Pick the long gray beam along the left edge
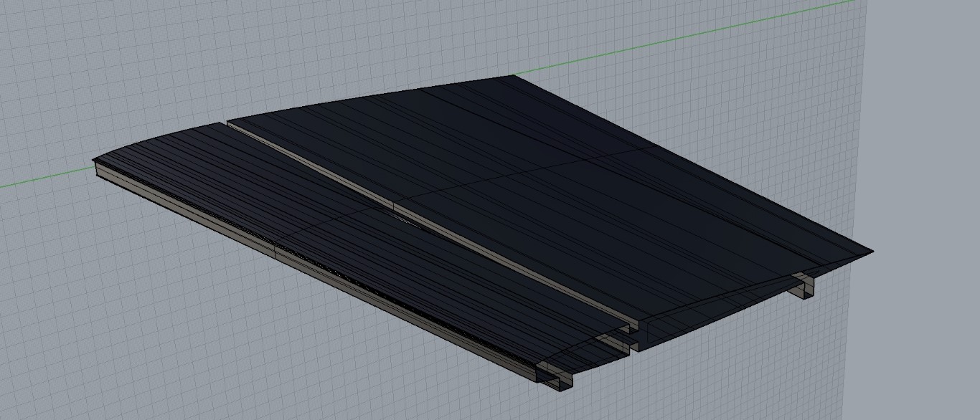980x420 pixels. point(316,270)
